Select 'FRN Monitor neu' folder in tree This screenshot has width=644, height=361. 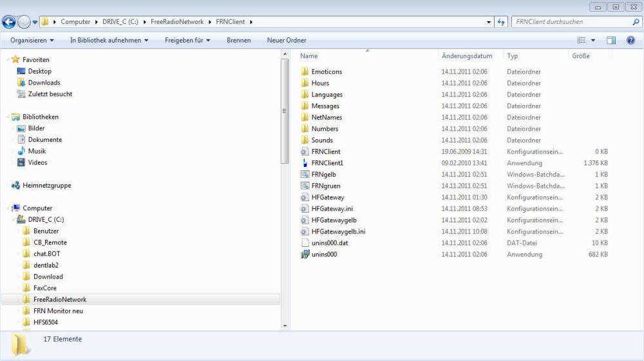tap(59, 311)
